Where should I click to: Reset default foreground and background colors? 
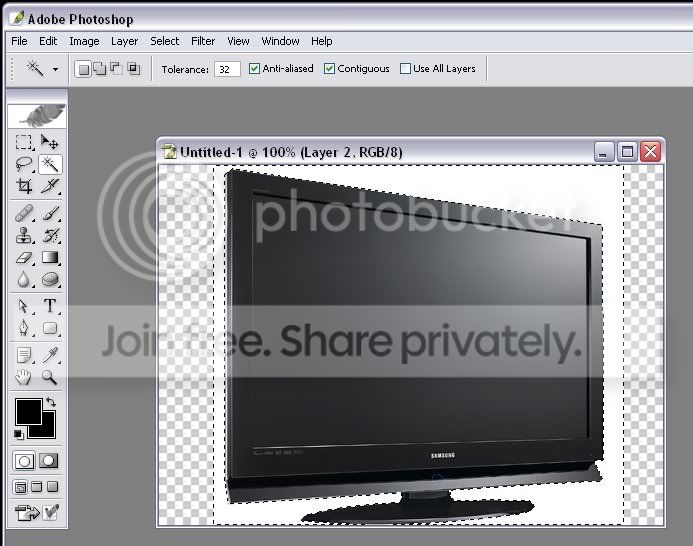[x=19, y=435]
